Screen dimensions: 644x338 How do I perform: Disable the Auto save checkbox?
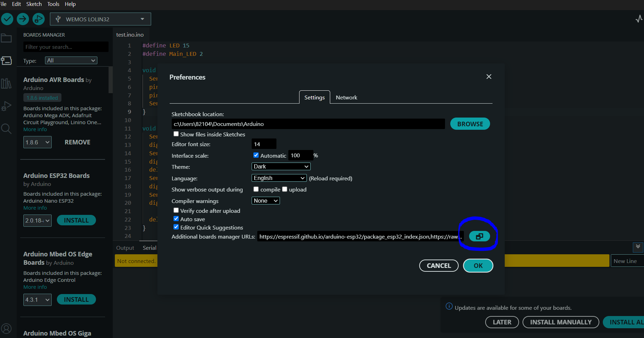[176, 219]
